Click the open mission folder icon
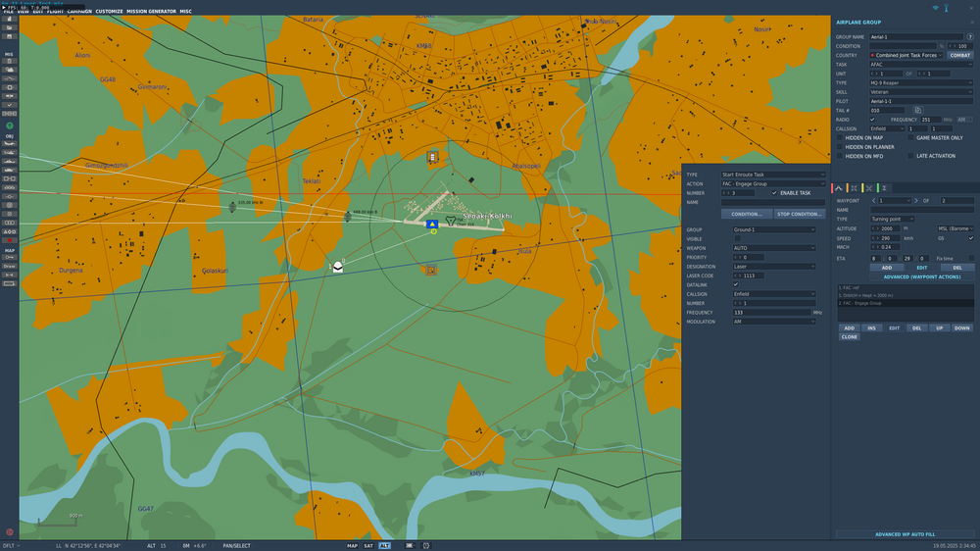Viewport: 980px width, 551px height. click(10, 28)
